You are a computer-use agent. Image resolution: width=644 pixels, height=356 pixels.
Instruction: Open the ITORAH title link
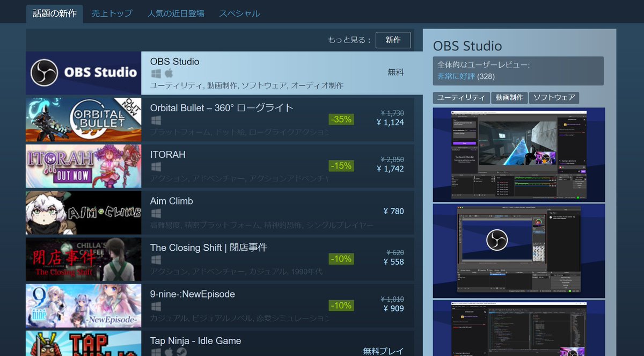pos(167,155)
